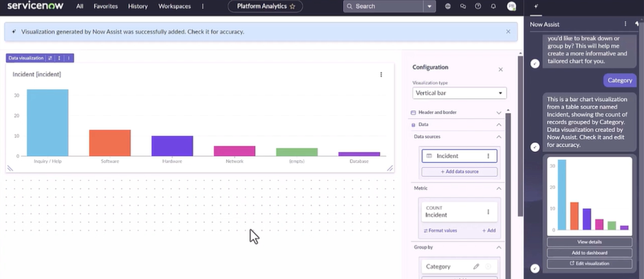
Task: Click the vertical move icon on Data visualization toolbar
Action: [x=59, y=58]
